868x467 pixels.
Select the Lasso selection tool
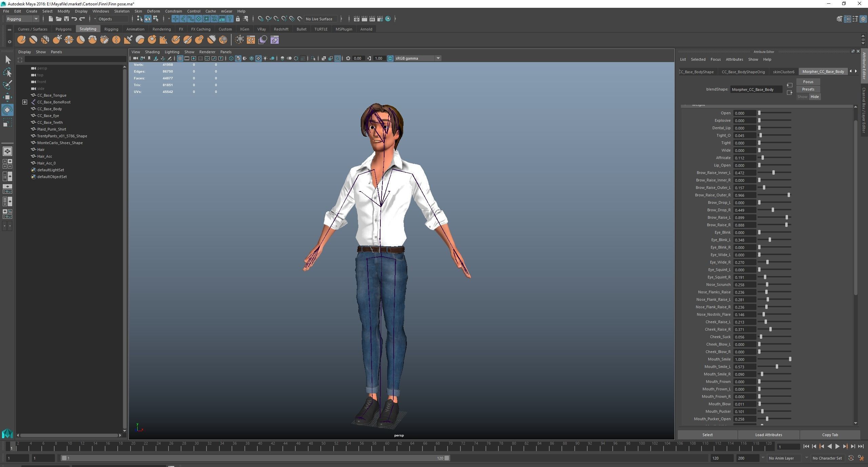(7, 73)
